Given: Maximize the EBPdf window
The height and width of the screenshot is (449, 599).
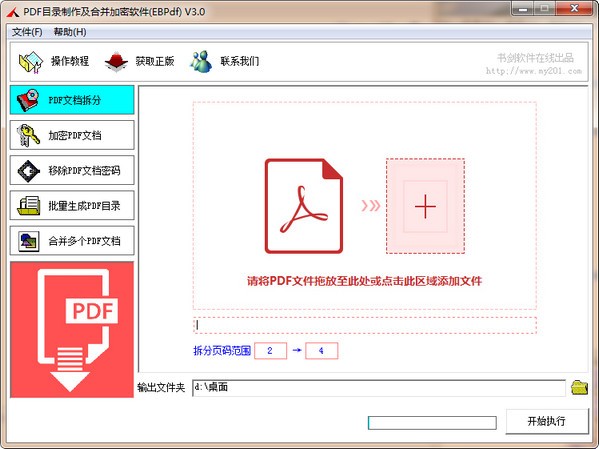Looking at the screenshot, I should tap(545, 9).
